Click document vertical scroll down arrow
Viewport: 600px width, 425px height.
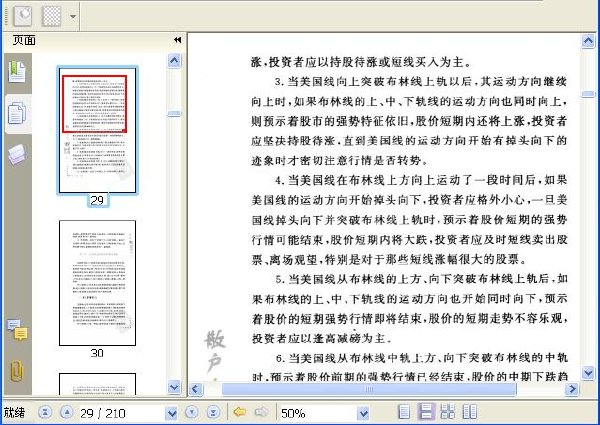(x=588, y=372)
